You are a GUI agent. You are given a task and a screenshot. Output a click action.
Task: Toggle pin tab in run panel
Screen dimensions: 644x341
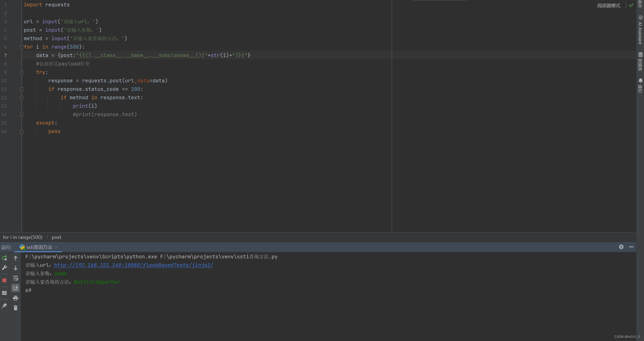[x=4, y=306]
